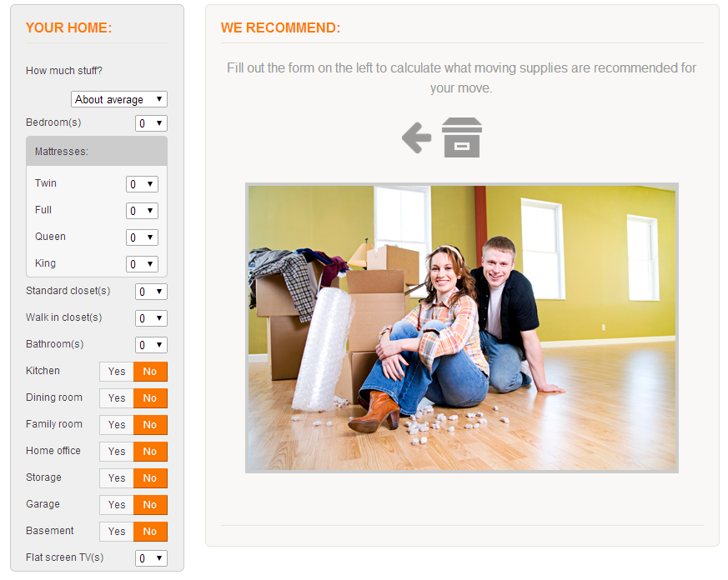This screenshot has width=728, height=580.
Task: Open the King mattress dropdown
Action: coord(142,263)
